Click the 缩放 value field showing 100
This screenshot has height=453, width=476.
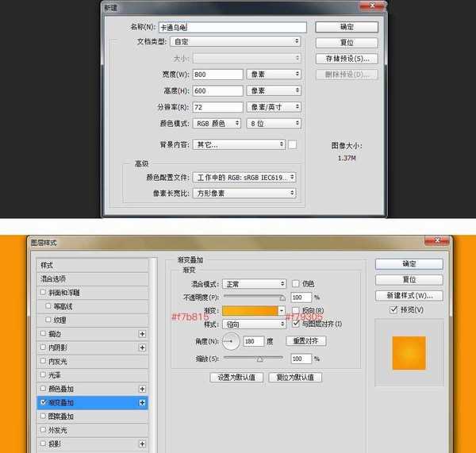301,359
